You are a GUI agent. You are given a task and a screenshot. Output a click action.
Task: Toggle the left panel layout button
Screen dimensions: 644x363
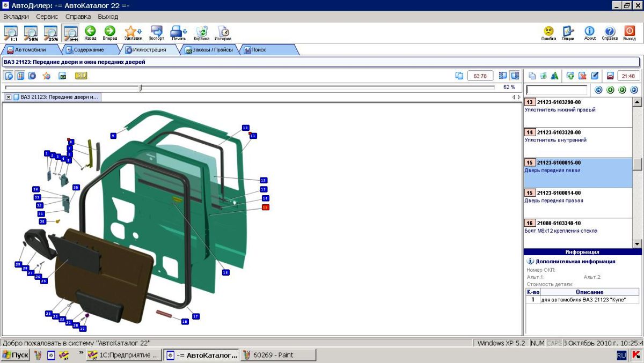(x=503, y=76)
